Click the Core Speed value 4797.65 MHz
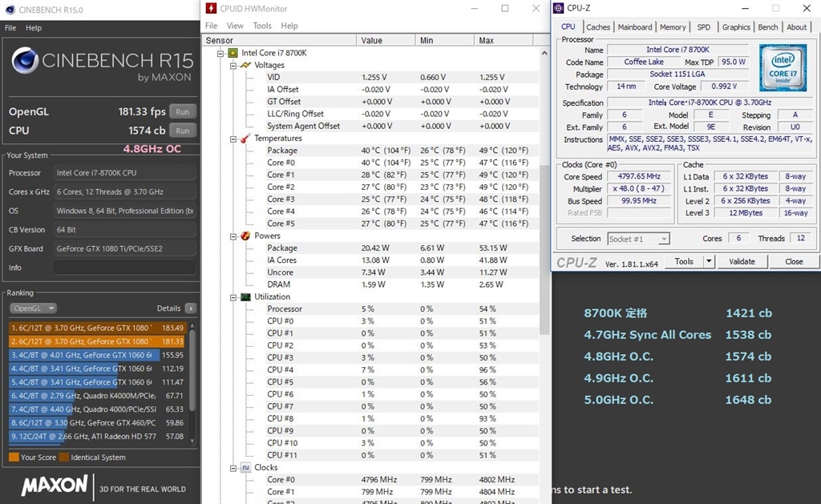Image resolution: width=821 pixels, height=504 pixels. [x=639, y=176]
